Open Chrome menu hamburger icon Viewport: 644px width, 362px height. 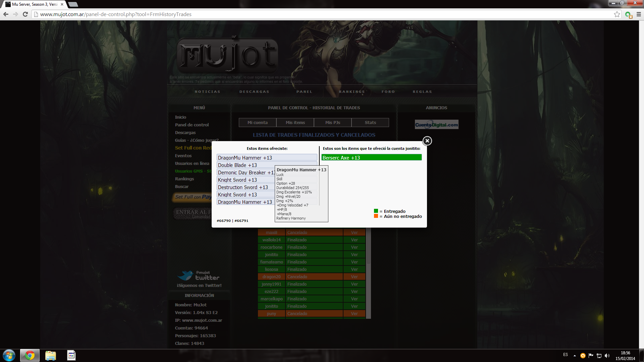tap(639, 14)
